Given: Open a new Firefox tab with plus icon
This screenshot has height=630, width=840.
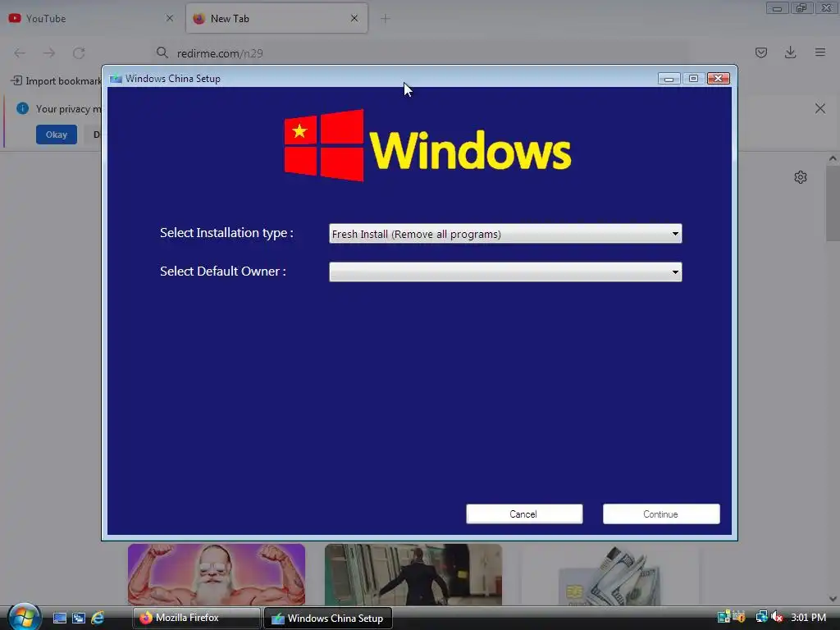Looking at the screenshot, I should pyautogui.click(x=386, y=19).
